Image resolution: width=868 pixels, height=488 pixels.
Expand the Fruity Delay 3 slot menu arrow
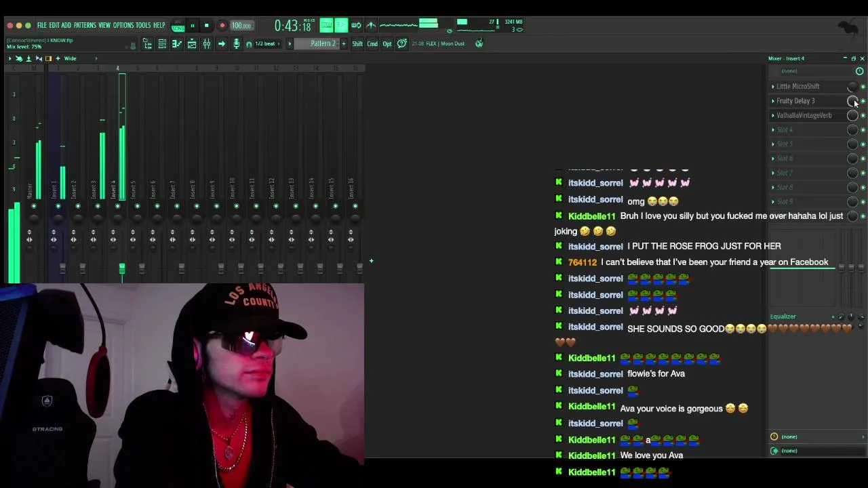(772, 101)
